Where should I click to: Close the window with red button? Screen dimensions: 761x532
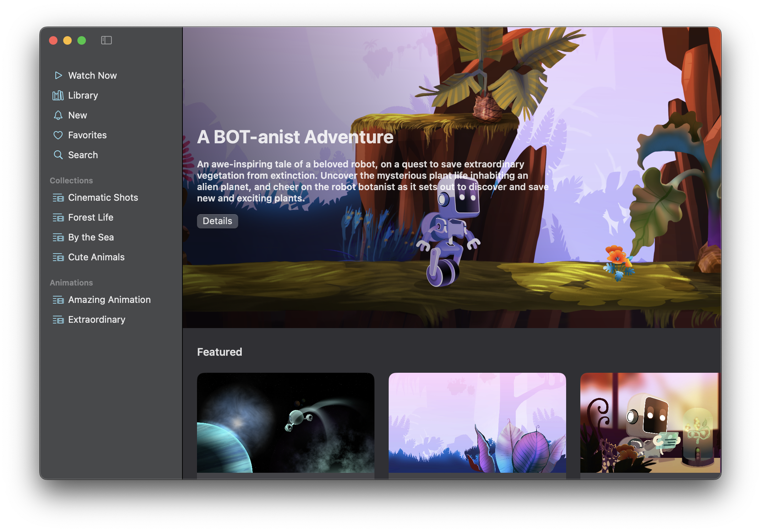53,40
